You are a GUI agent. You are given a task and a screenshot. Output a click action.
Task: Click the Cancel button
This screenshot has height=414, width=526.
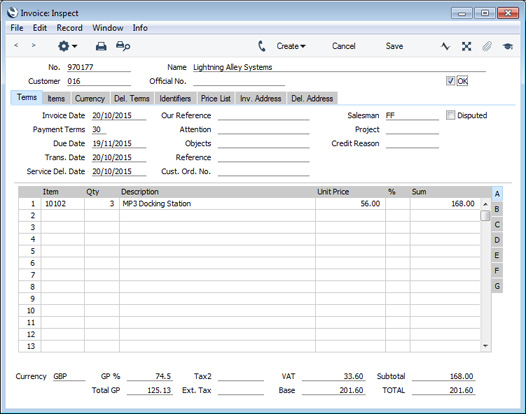344,46
